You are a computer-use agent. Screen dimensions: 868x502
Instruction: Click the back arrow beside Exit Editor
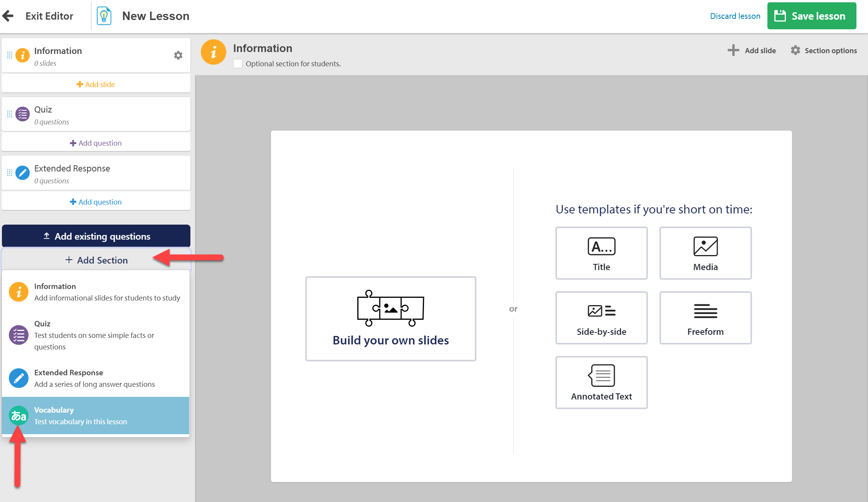[8, 16]
